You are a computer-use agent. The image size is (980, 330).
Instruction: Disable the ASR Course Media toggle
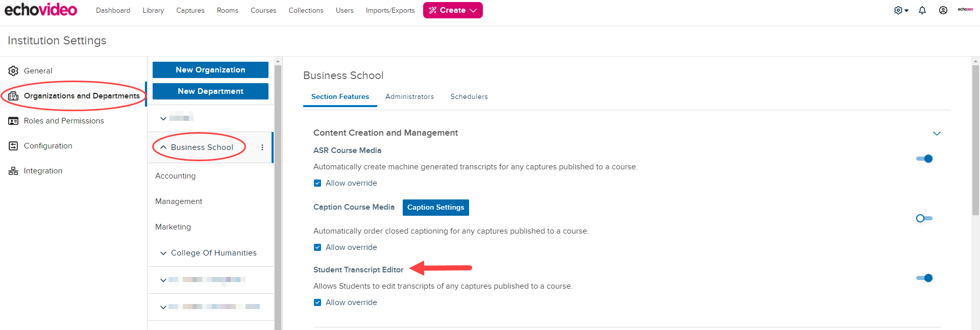pyautogui.click(x=924, y=159)
